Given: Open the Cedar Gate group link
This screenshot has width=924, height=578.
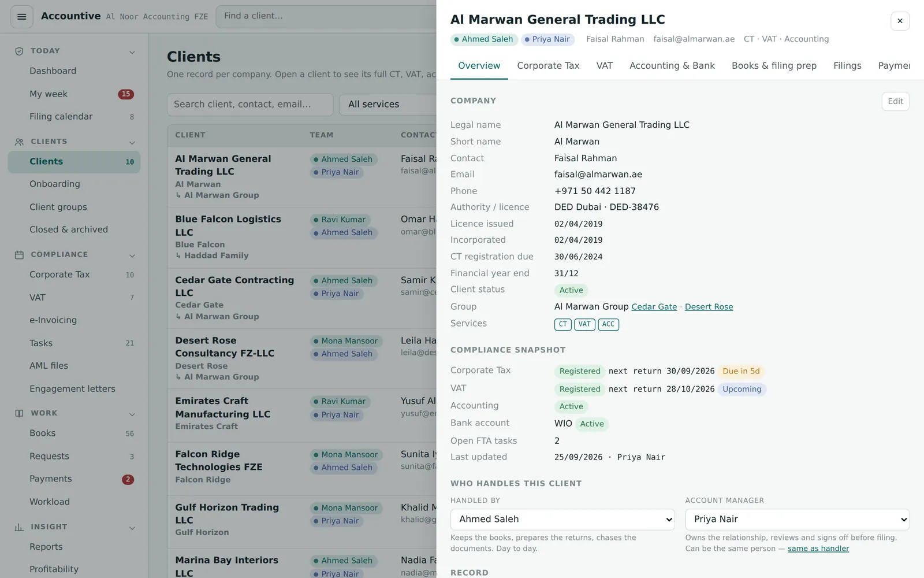Looking at the screenshot, I should (654, 307).
